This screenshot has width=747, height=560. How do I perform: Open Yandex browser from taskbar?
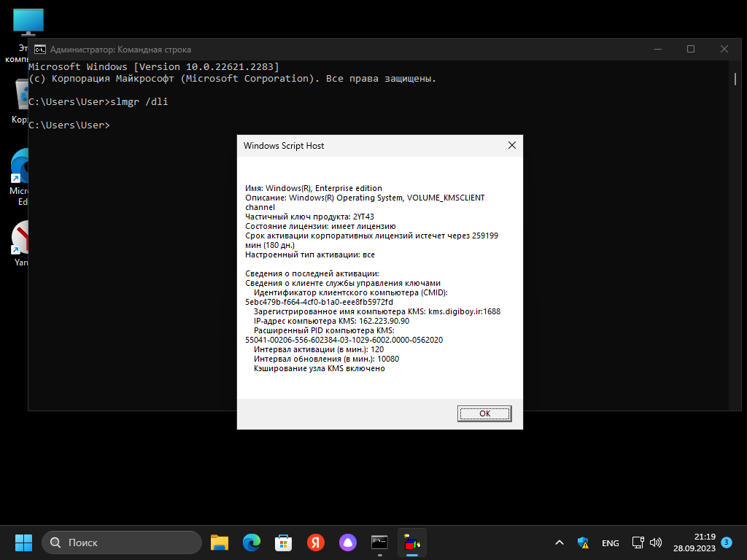coord(315,542)
